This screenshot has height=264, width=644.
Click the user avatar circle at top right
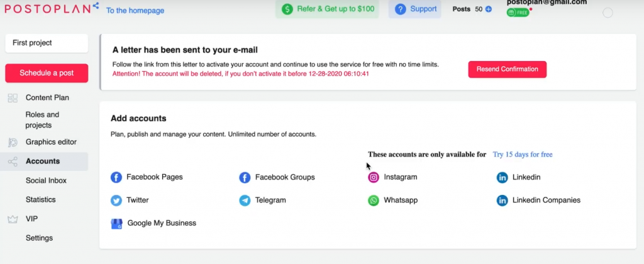[x=608, y=13]
